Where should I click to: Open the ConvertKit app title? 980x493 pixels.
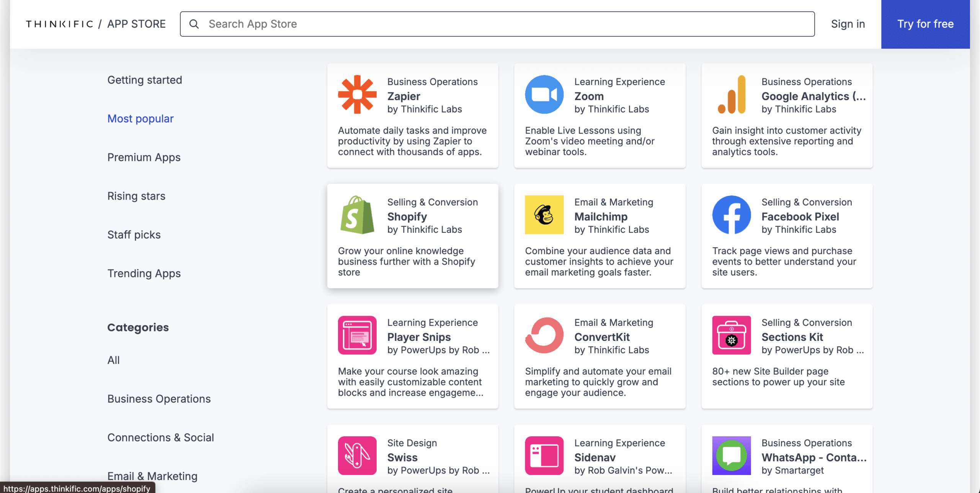click(602, 337)
